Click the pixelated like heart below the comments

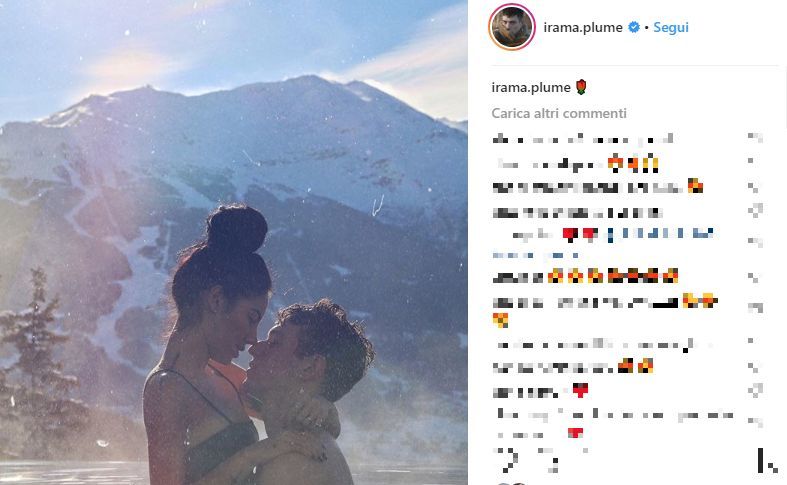[507, 460]
